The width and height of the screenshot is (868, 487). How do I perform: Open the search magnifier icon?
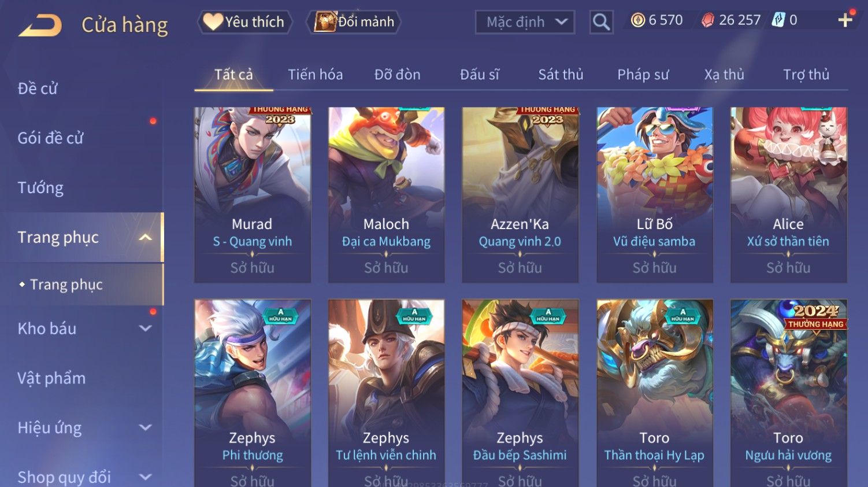click(x=601, y=23)
